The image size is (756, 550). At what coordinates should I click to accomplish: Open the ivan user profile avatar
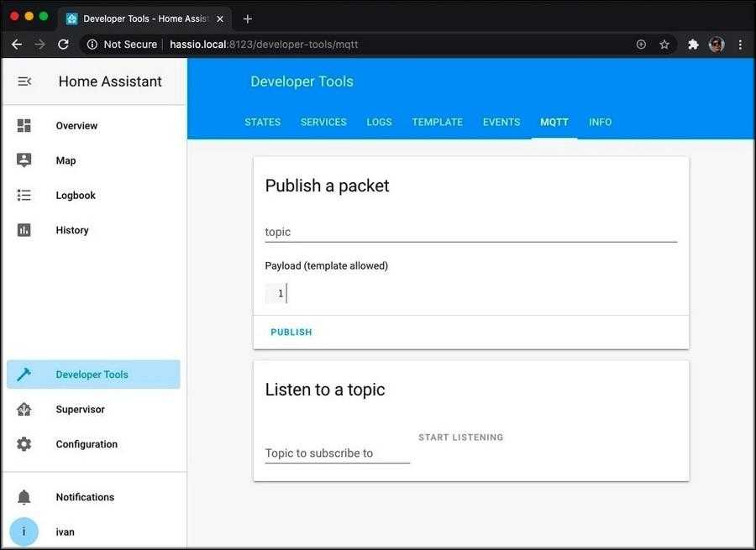pyautogui.click(x=24, y=532)
